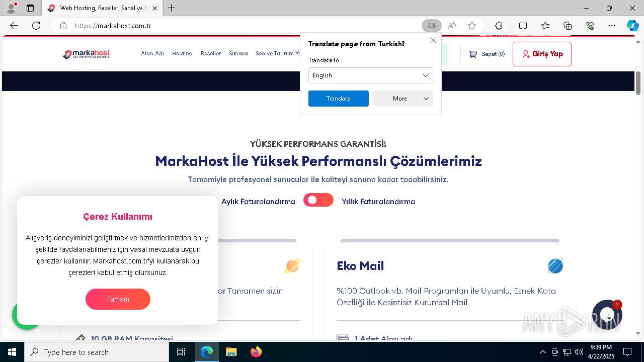Open tab actions menu icon
Viewport: 644px width, 362px height.
click(x=30, y=8)
